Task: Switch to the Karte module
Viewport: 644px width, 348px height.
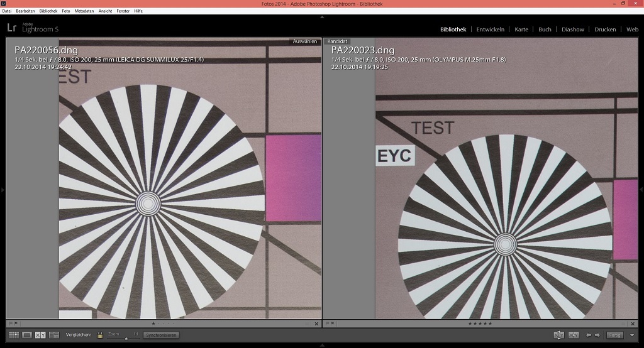Action: 521,30
